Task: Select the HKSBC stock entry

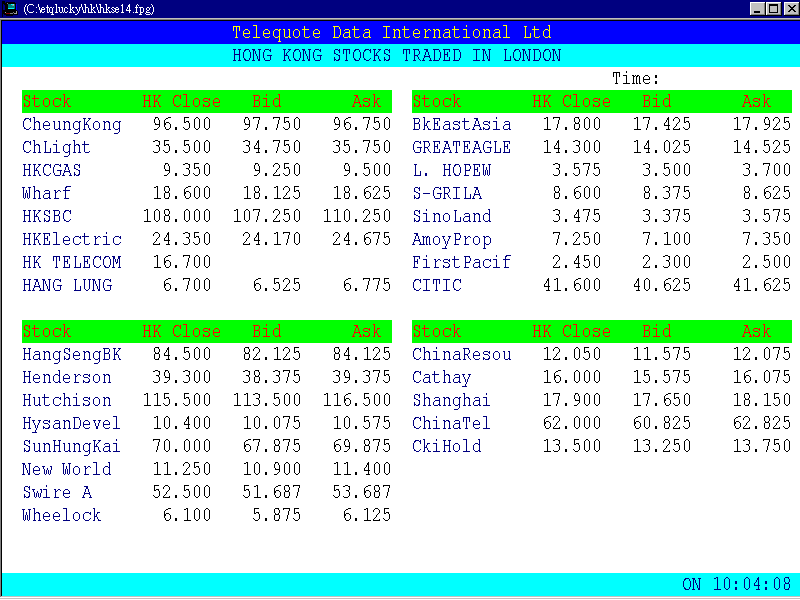Action: tap(46, 216)
